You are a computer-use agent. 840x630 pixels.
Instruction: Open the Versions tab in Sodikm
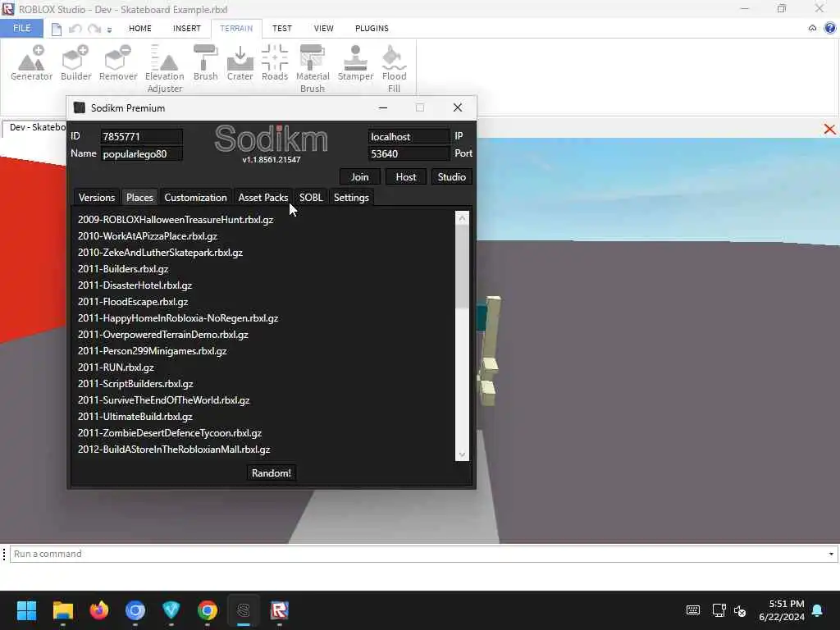click(97, 198)
